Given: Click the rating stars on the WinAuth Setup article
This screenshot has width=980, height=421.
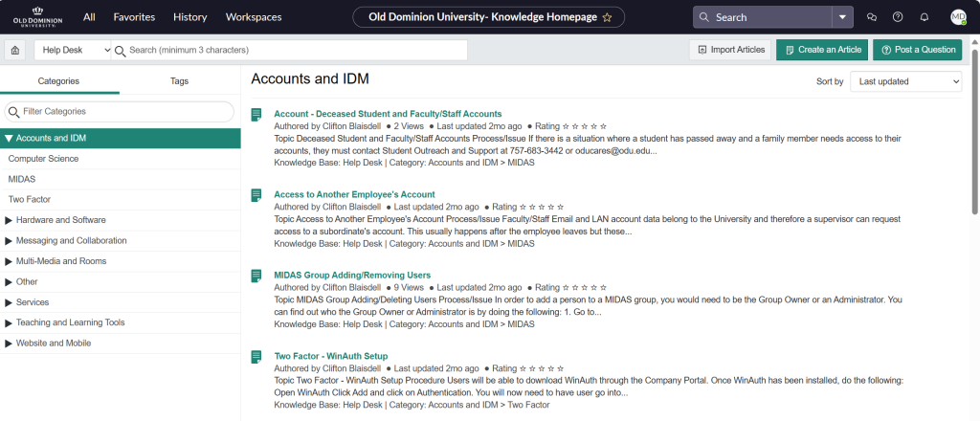Looking at the screenshot, I should 542,368.
